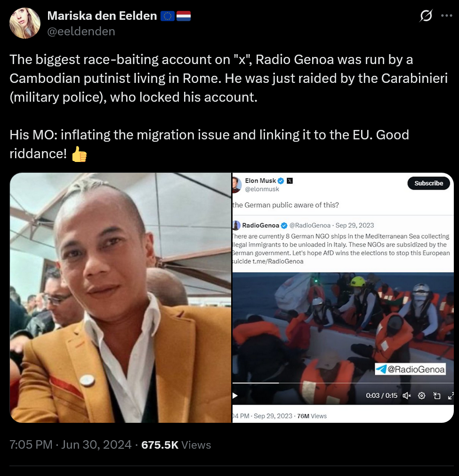459x476 pixels.
Task: Click the Subscribe button on Elon Musk's post
Action: (x=428, y=183)
